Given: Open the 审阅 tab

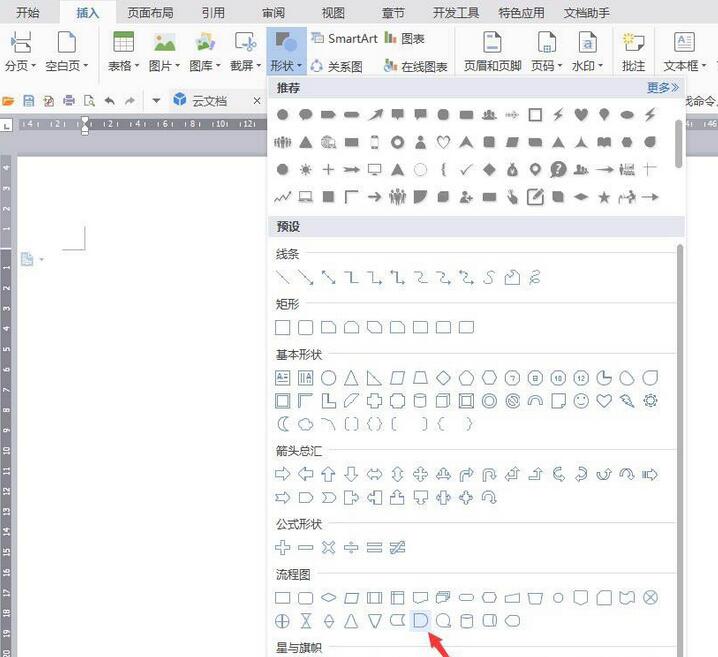Looking at the screenshot, I should coord(273,12).
